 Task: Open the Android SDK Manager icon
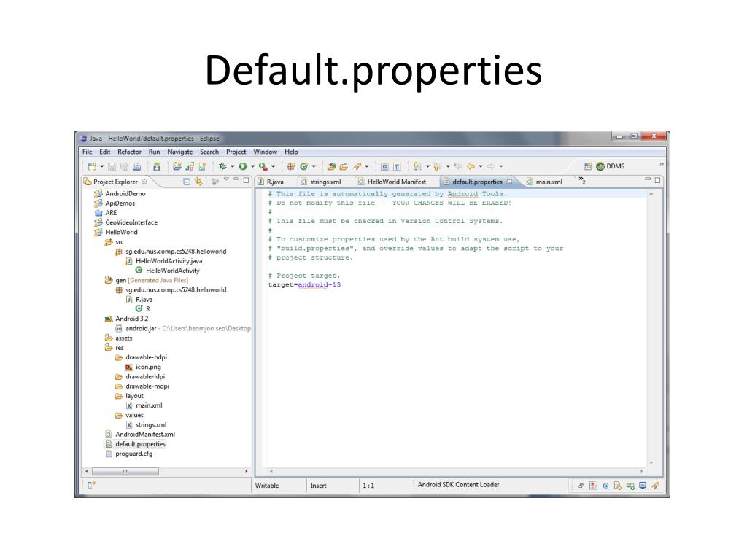click(157, 166)
